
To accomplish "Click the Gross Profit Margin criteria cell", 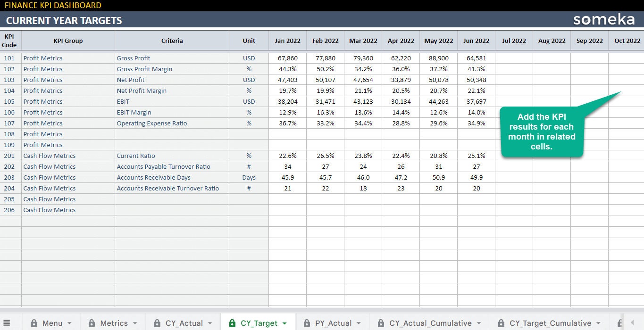I will coord(172,69).
